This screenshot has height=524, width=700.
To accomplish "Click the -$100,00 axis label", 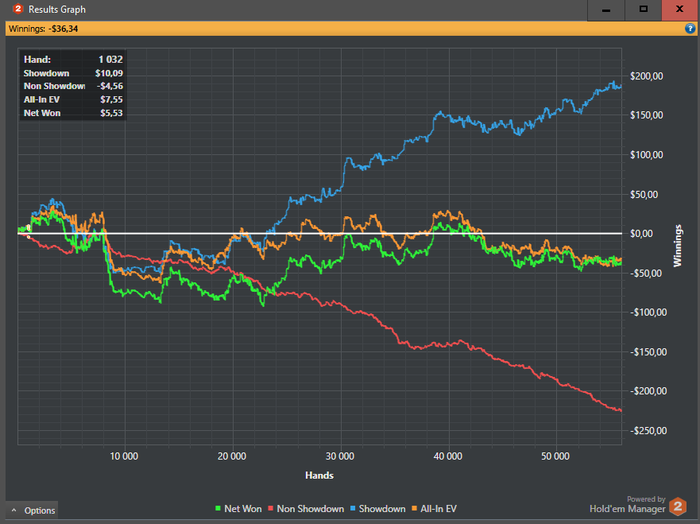I will click(648, 312).
